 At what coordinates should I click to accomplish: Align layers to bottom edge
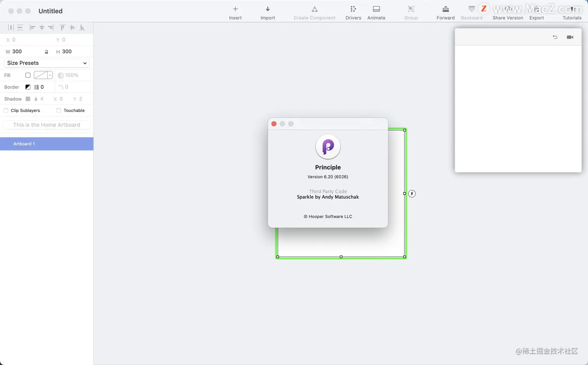click(82, 28)
